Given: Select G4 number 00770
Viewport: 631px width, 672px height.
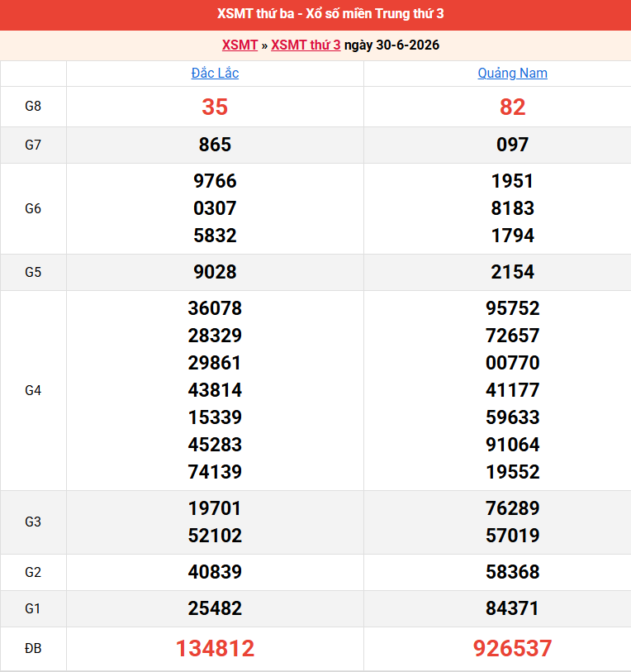Looking at the screenshot, I should (512, 363).
